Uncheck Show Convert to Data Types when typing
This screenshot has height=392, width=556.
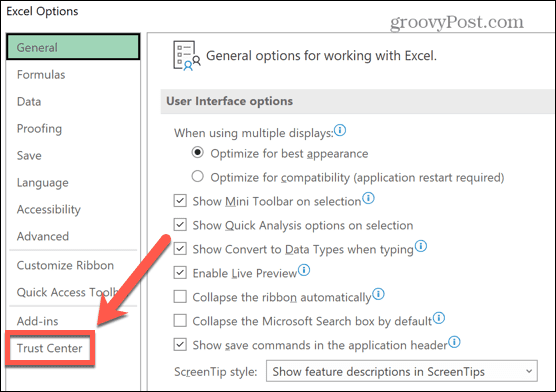180,248
